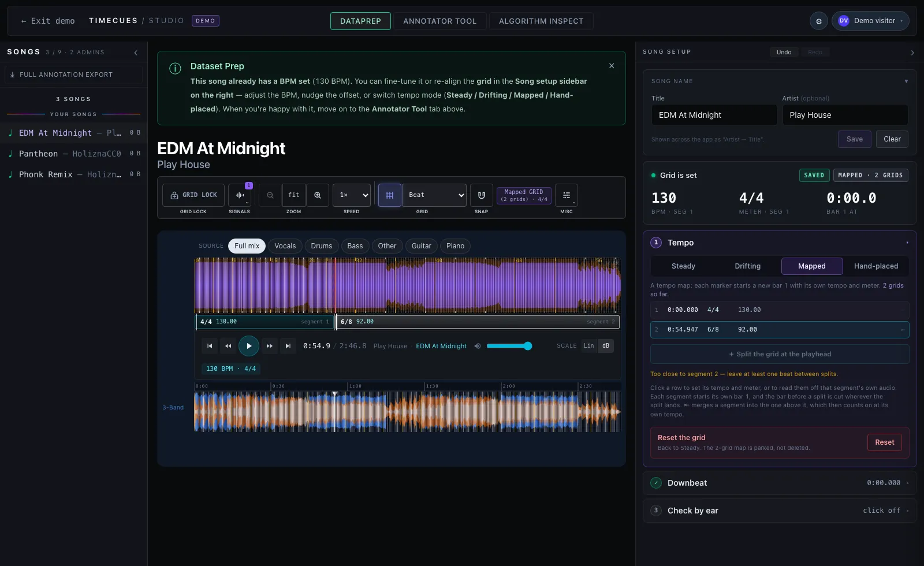Image resolution: width=924 pixels, height=566 pixels.
Task: Select the Vocals source stem
Action: point(285,246)
